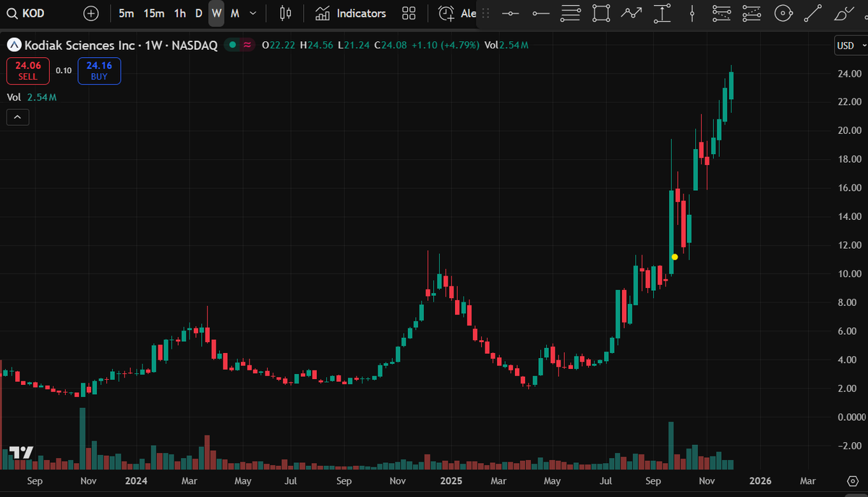
Task: Switch to the 15m timeframe
Action: 153,13
